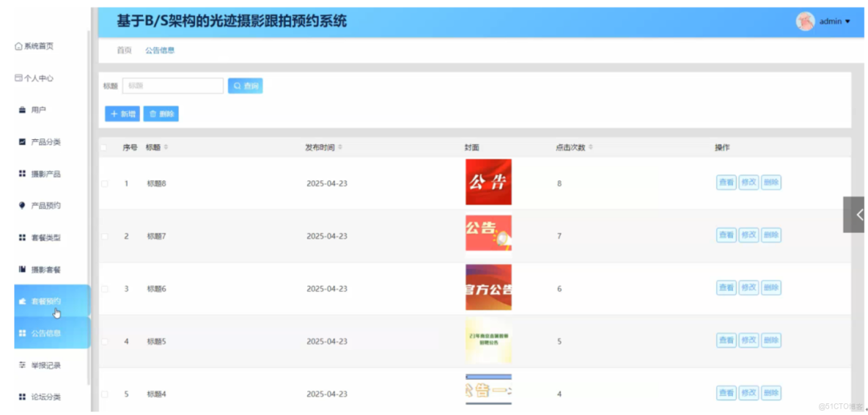Click 查看 for row 标题7
The image size is (868, 415).
tap(727, 235)
